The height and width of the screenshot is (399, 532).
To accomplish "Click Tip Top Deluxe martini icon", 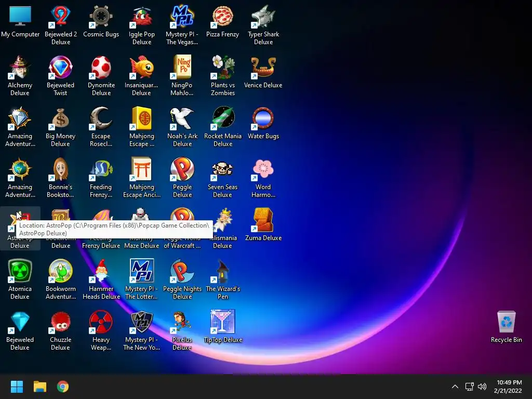I will pos(222,322).
